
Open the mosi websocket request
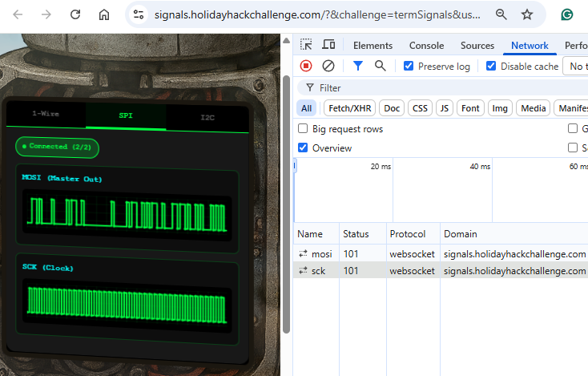[320, 254]
